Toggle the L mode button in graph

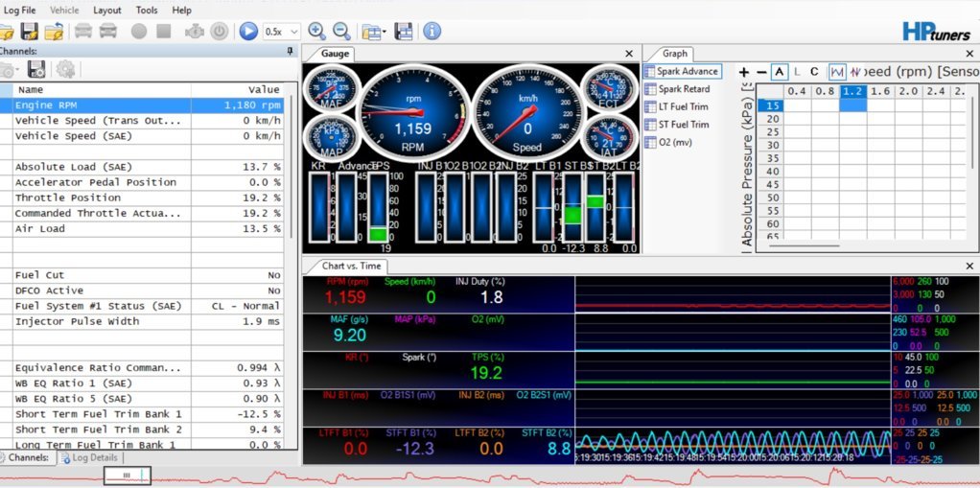tap(797, 72)
